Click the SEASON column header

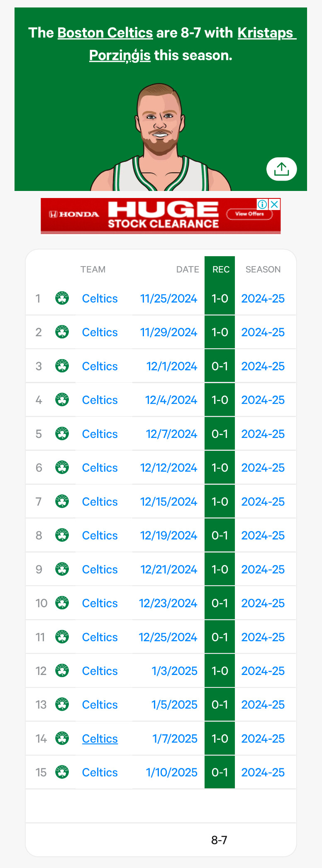[263, 269]
